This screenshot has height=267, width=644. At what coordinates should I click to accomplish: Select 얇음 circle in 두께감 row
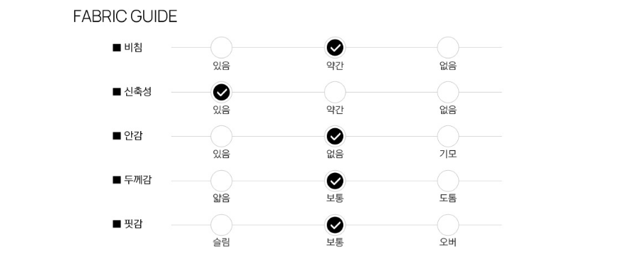point(222,181)
